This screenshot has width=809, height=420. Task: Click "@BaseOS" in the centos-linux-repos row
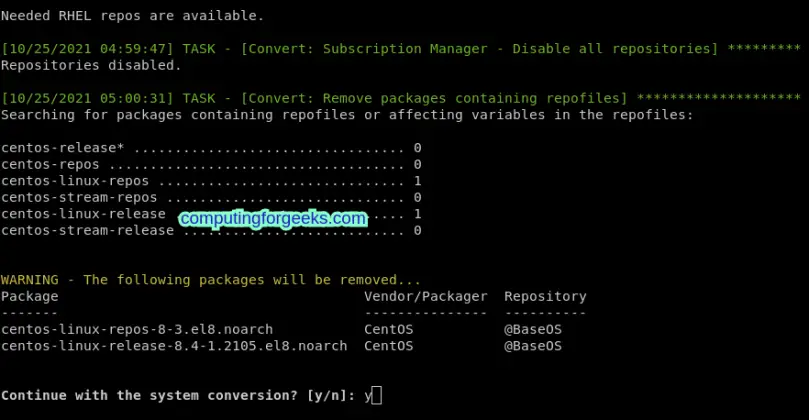pos(533,329)
